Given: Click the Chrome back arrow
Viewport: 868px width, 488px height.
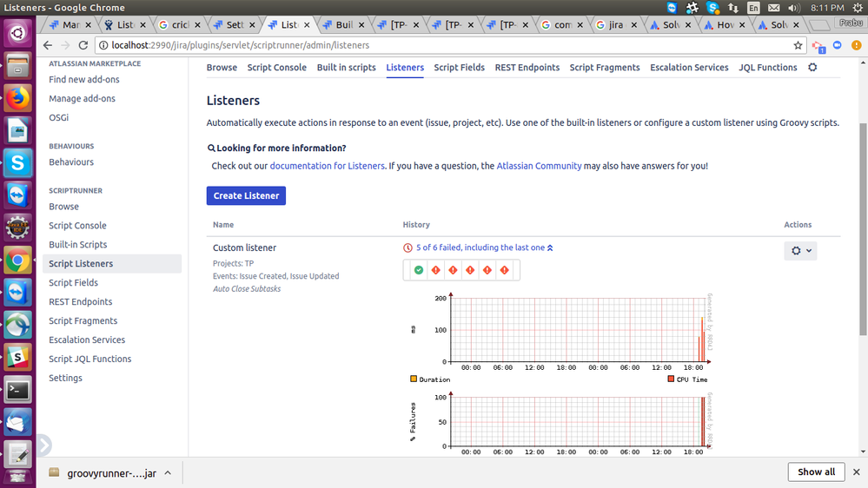Looking at the screenshot, I should click(48, 45).
